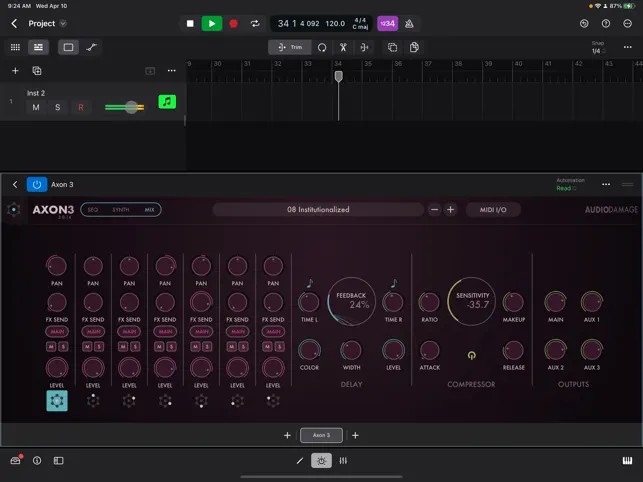
Task: Solo the Inst 2 track
Action: [58, 107]
